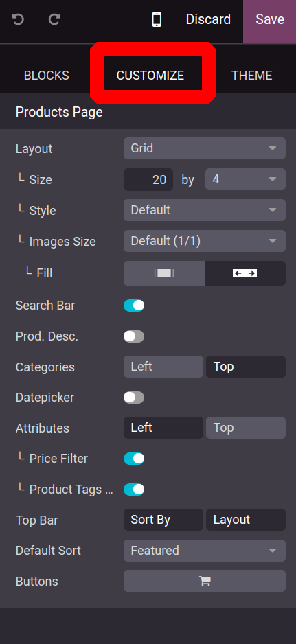Click the Discard button
The image size is (296, 644).
pos(208,19)
